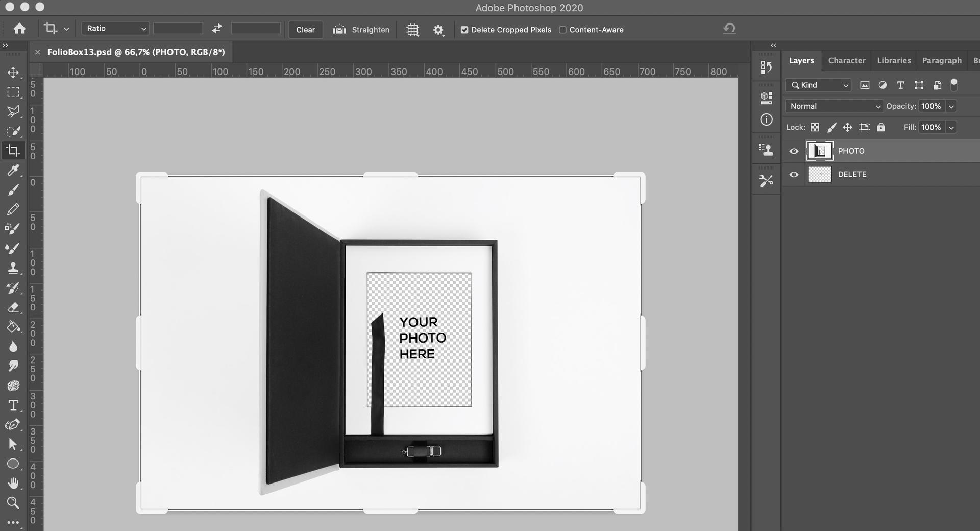The width and height of the screenshot is (980, 531).
Task: Click the Straighten button
Action: (x=360, y=30)
